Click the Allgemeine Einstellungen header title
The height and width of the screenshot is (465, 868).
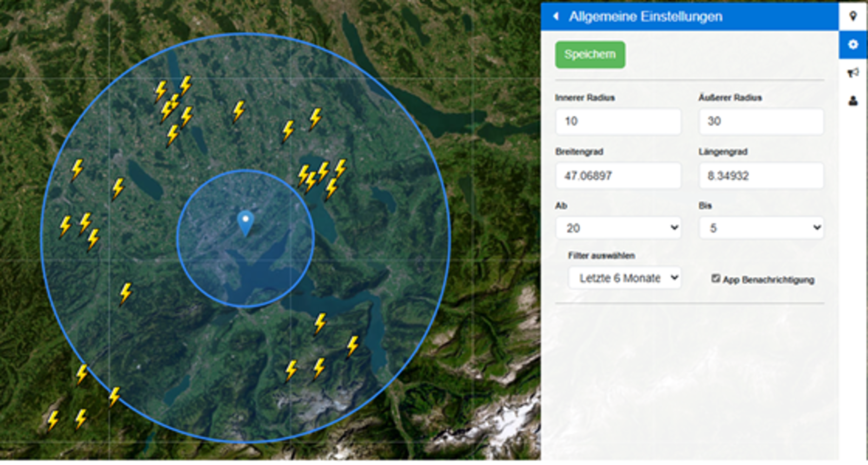[645, 17]
